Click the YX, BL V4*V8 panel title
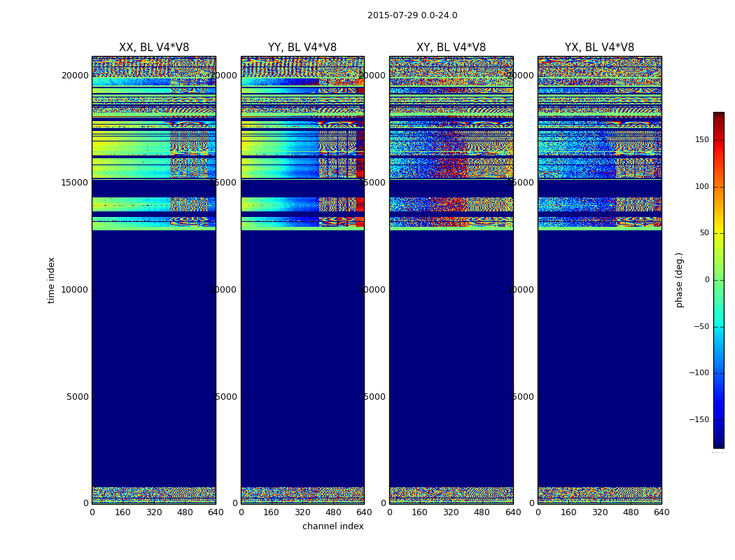735x560 pixels. click(599, 48)
